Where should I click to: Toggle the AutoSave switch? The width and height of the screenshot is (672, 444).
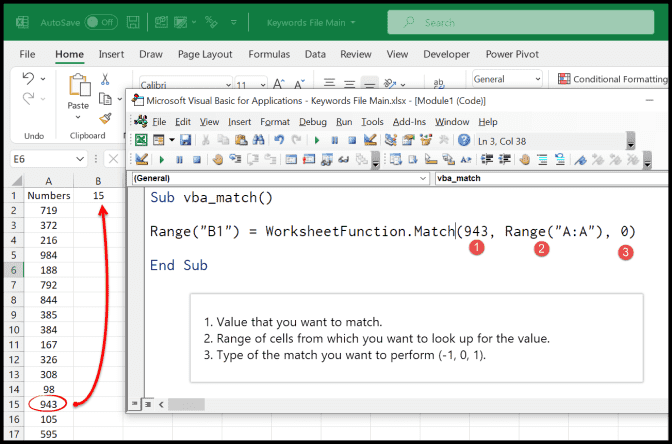pos(100,22)
